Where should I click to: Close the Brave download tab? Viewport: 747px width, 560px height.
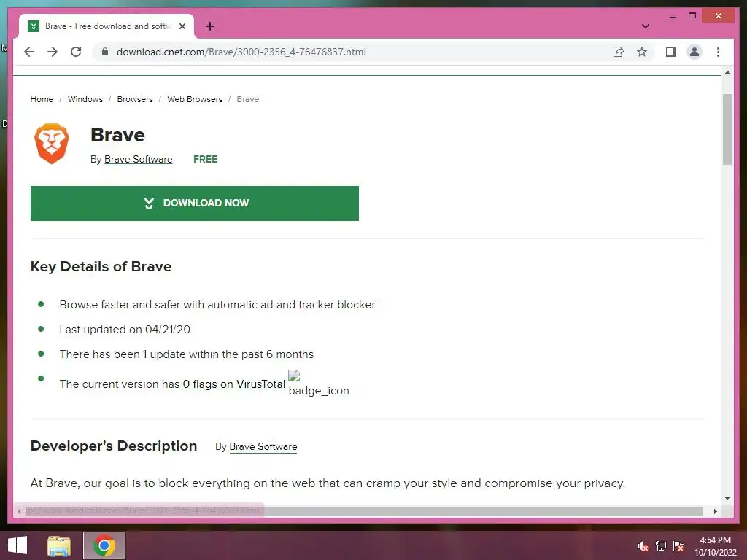pos(182,26)
